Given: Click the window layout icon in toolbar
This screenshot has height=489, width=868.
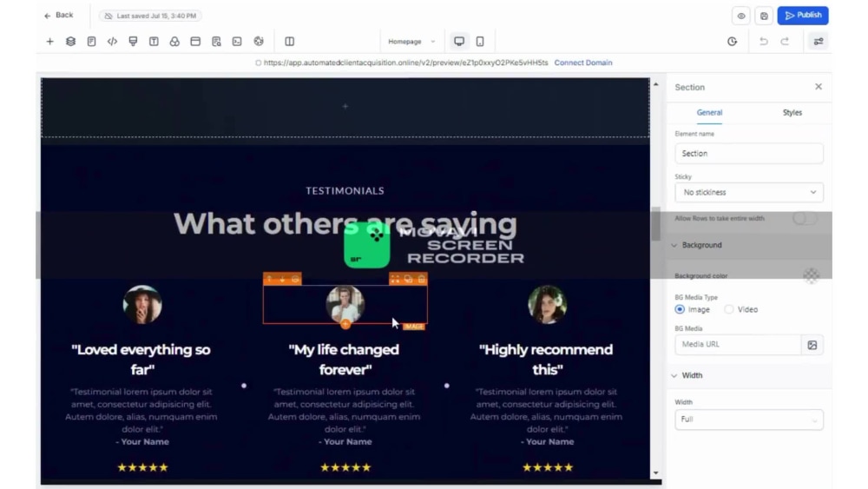Looking at the screenshot, I should click(195, 42).
